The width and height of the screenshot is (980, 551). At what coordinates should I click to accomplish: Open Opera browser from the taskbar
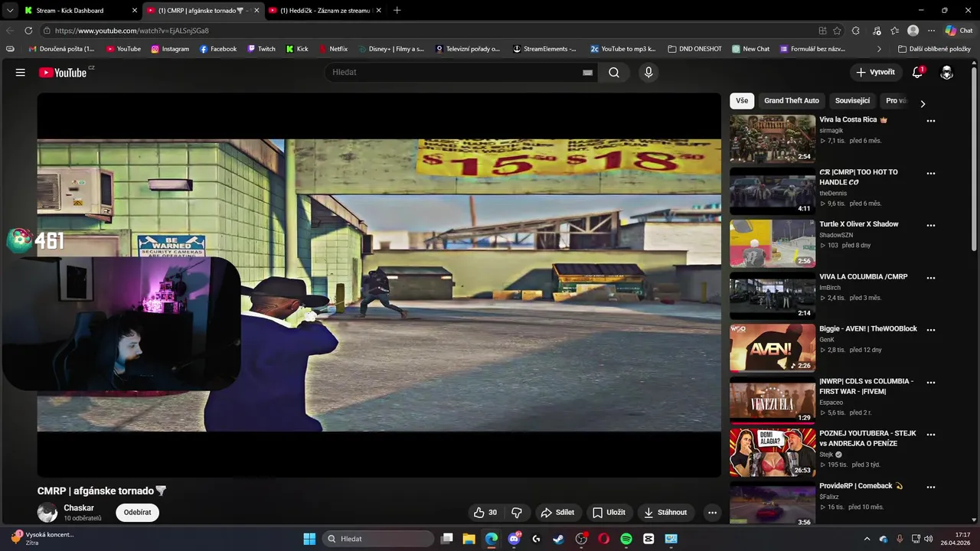point(603,539)
